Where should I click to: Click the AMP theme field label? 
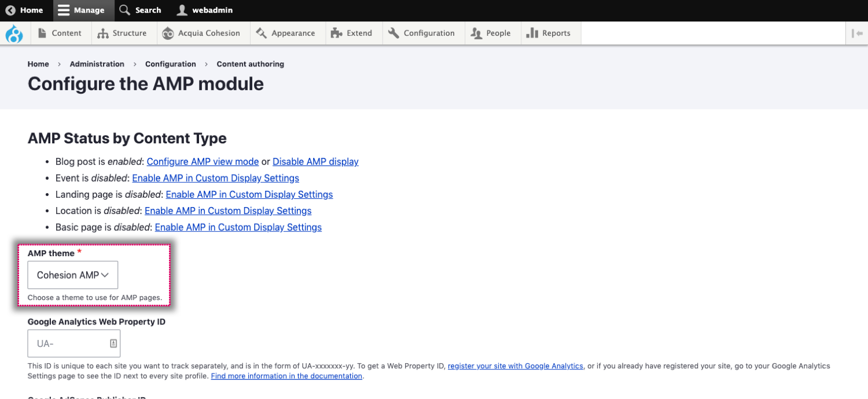click(x=51, y=253)
